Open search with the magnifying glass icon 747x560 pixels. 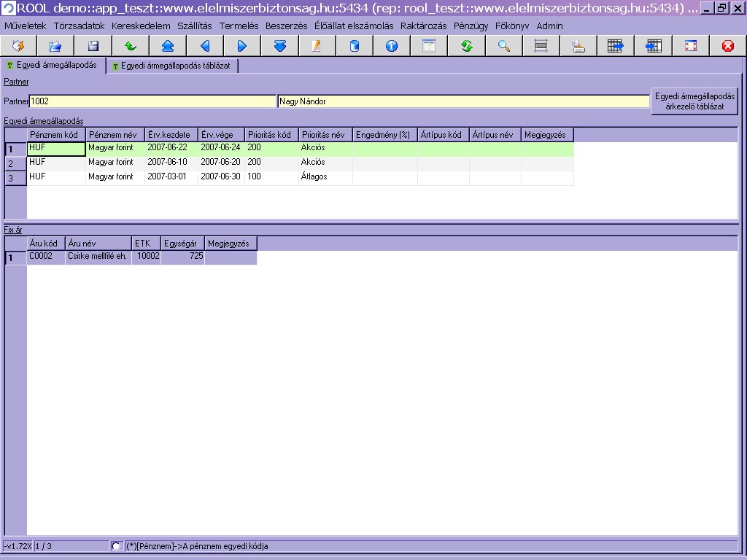click(x=503, y=46)
